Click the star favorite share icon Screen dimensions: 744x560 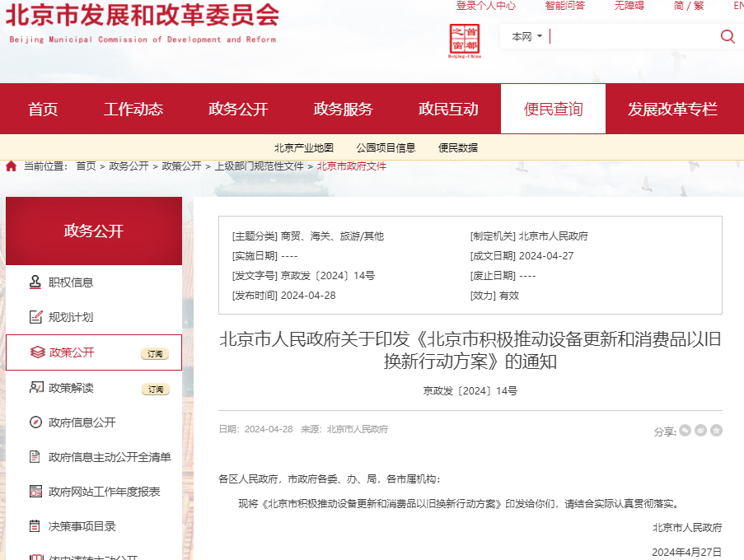[x=716, y=429]
